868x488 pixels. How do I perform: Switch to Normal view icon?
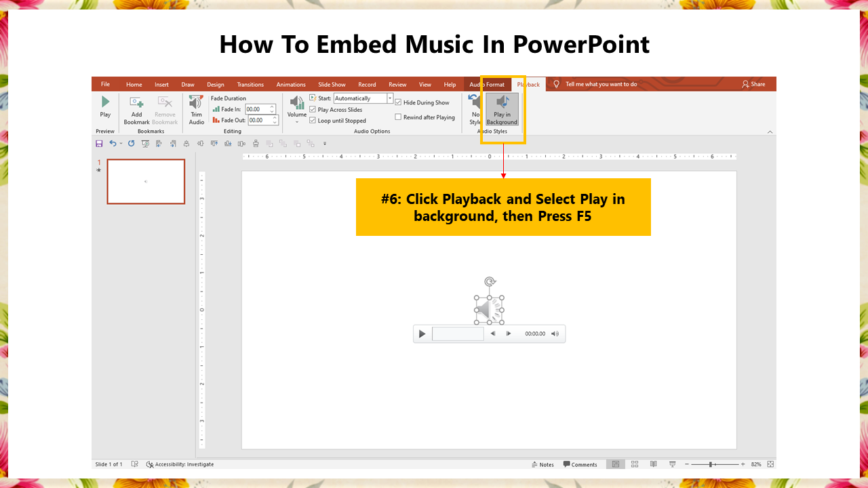(x=616, y=464)
